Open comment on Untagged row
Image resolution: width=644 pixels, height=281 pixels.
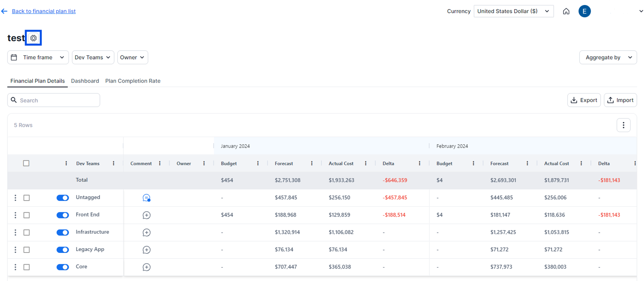click(x=146, y=198)
